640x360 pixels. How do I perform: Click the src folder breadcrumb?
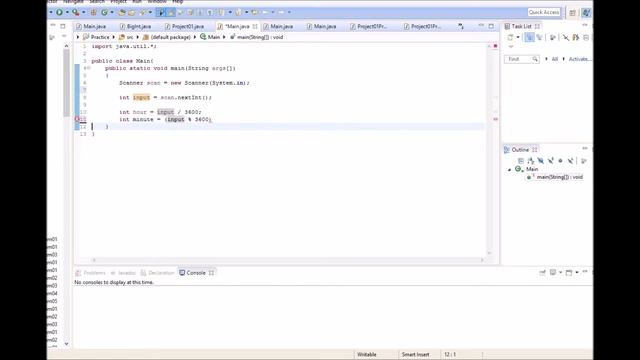pos(126,37)
